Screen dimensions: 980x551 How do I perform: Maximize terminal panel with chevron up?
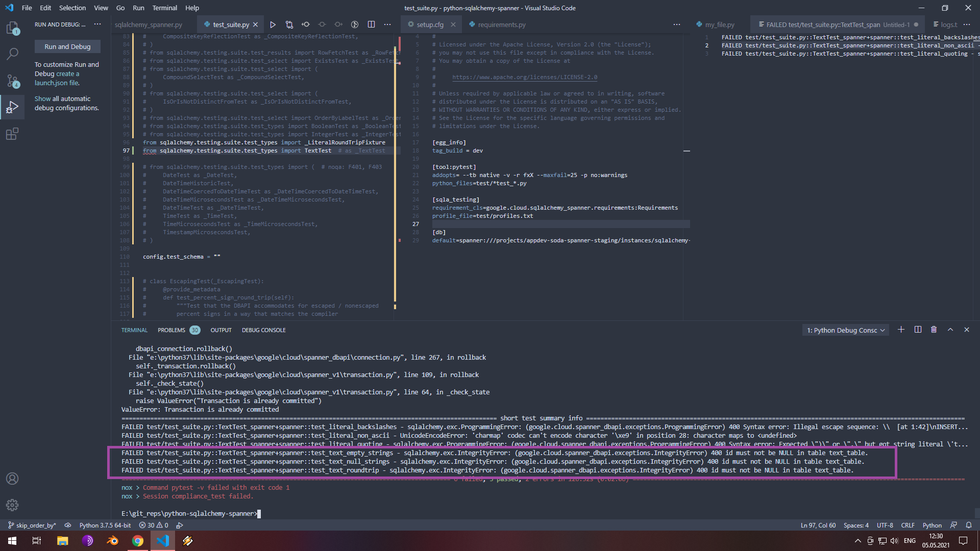click(x=950, y=330)
